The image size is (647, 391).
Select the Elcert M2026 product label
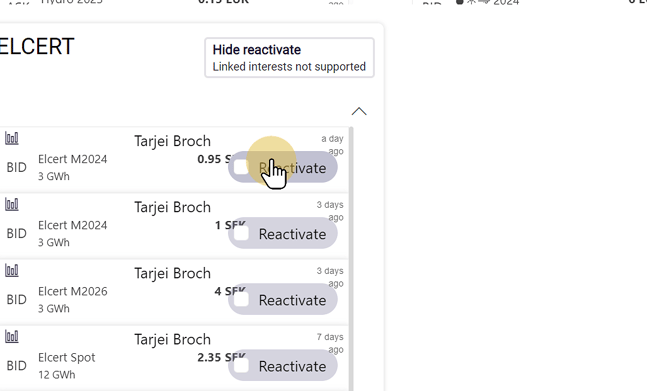(x=73, y=291)
